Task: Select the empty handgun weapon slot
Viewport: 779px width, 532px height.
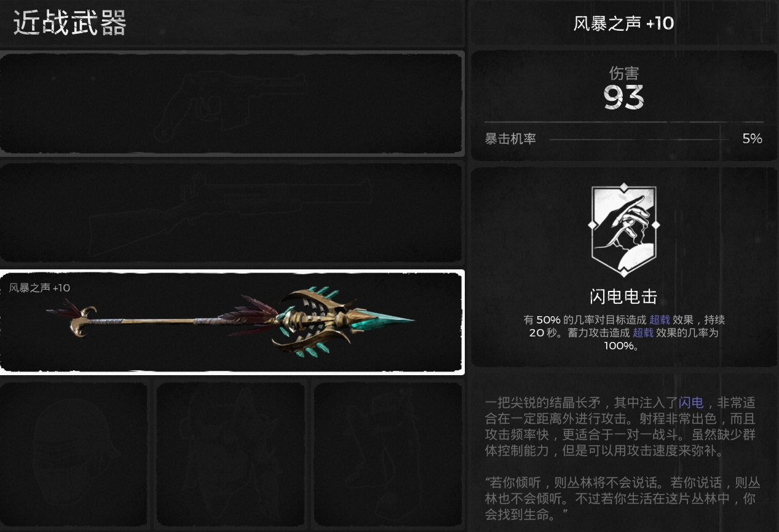Action: 232,103
